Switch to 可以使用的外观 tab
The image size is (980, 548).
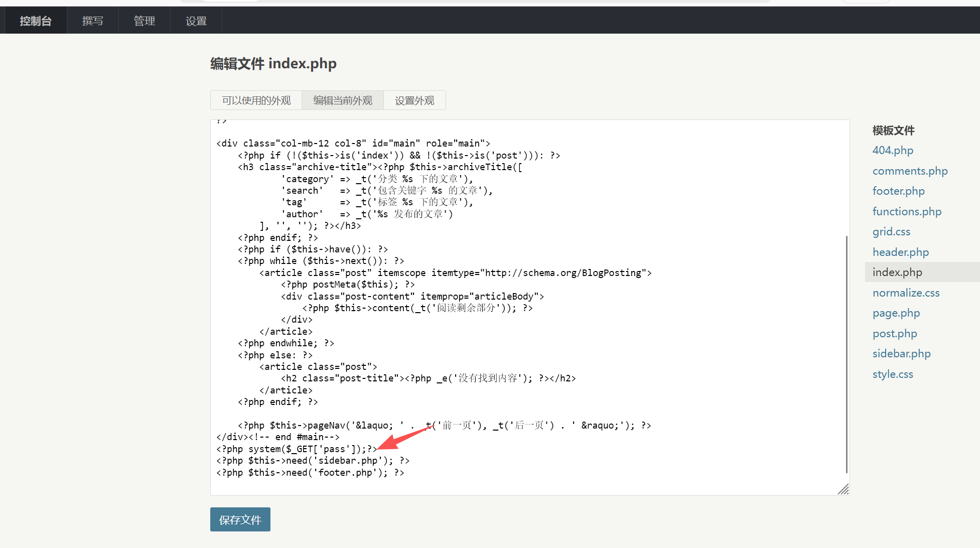click(256, 100)
